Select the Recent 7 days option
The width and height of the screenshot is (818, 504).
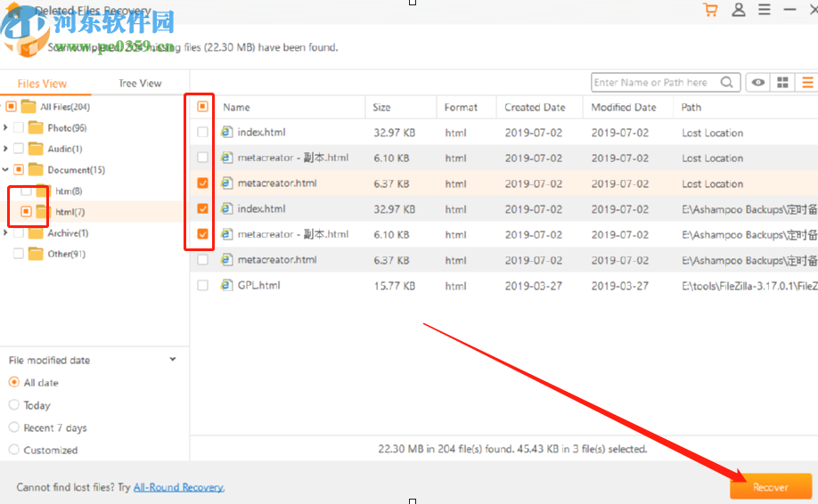[14, 427]
